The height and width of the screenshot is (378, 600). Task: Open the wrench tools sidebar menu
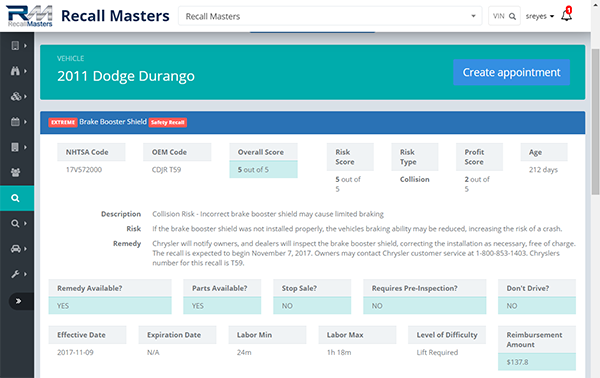click(x=15, y=274)
